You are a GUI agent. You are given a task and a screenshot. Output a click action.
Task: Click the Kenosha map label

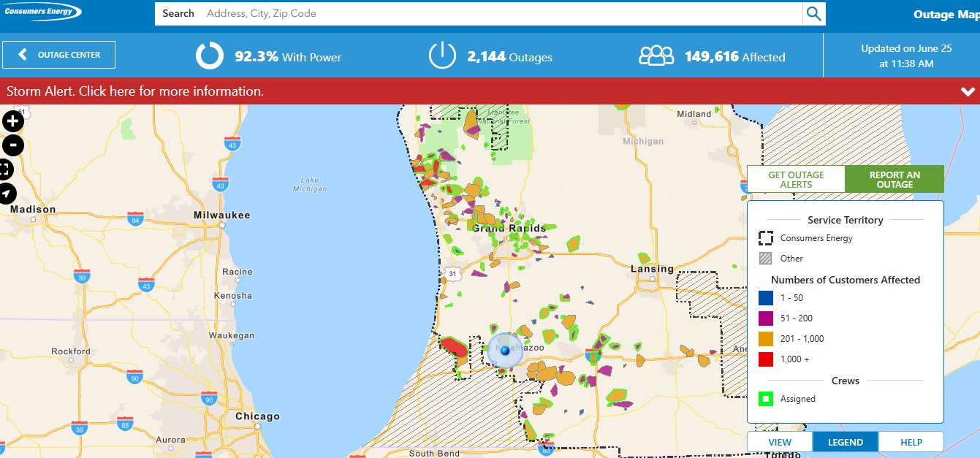[233, 296]
